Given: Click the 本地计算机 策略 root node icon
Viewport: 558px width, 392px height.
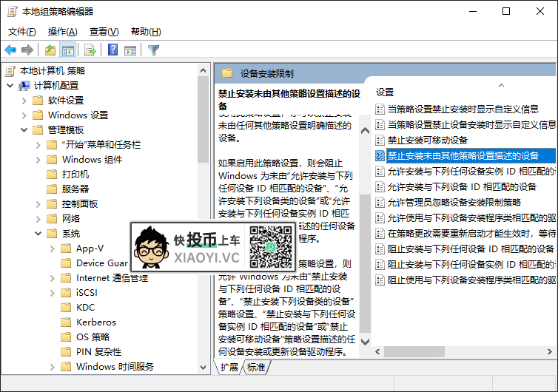Looking at the screenshot, I should 10,71.
